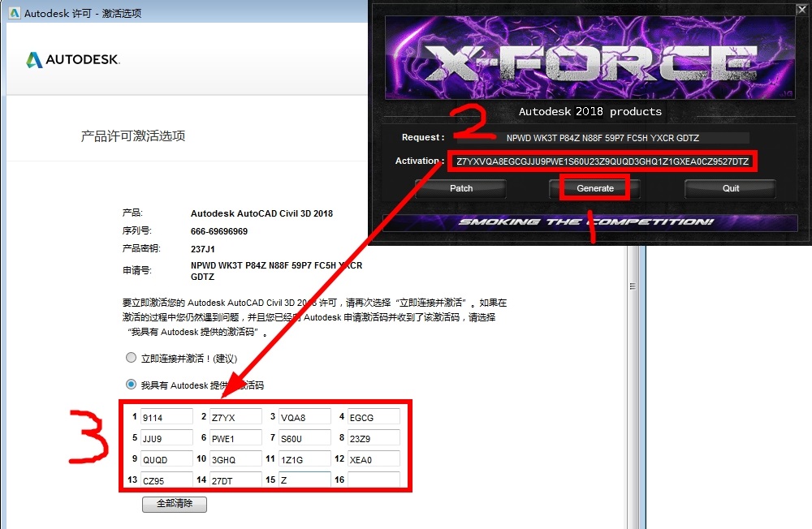
Task: Click activation code field 2 containing Z7YX
Action: [x=235, y=417]
